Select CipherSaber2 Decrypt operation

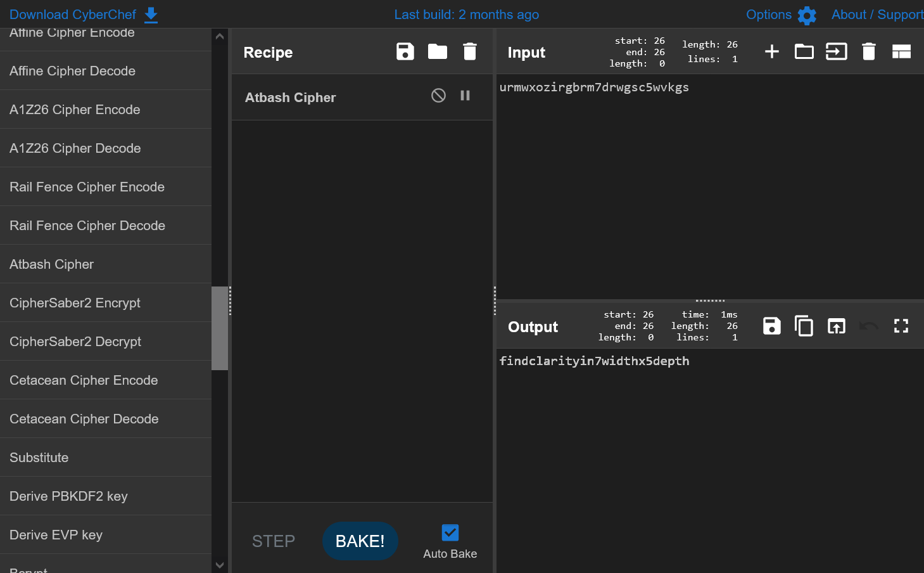tap(106, 342)
